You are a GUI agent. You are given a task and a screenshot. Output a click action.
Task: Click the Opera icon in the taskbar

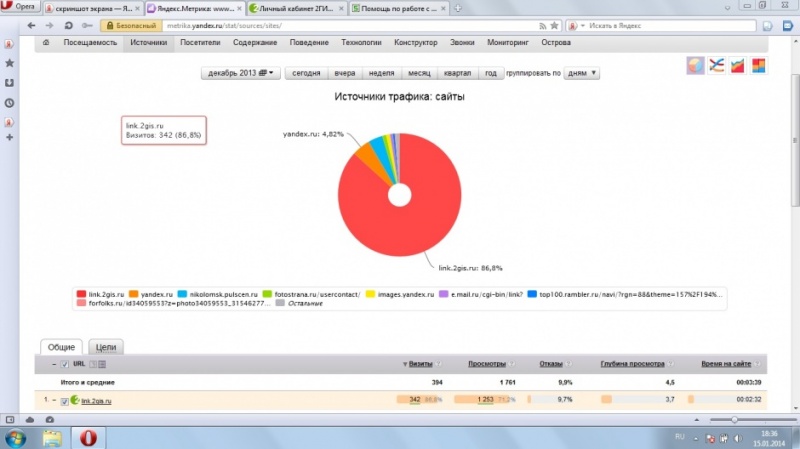coord(88,438)
